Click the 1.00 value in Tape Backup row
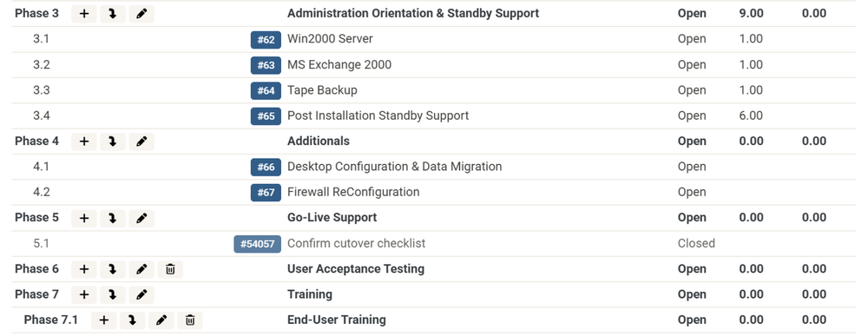This screenshot has width=868, height=336. click(751, 90)
